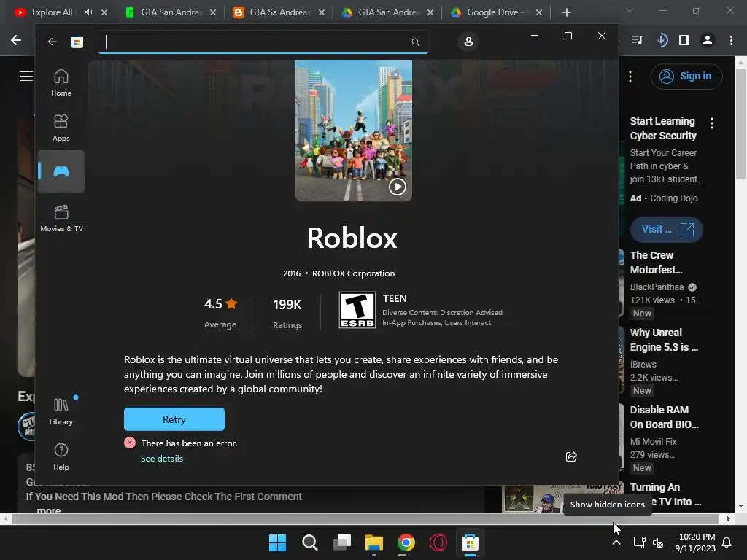This screenshot has width=747, height=560.
Task: Open the Store account profile icon
Action: 468,42
